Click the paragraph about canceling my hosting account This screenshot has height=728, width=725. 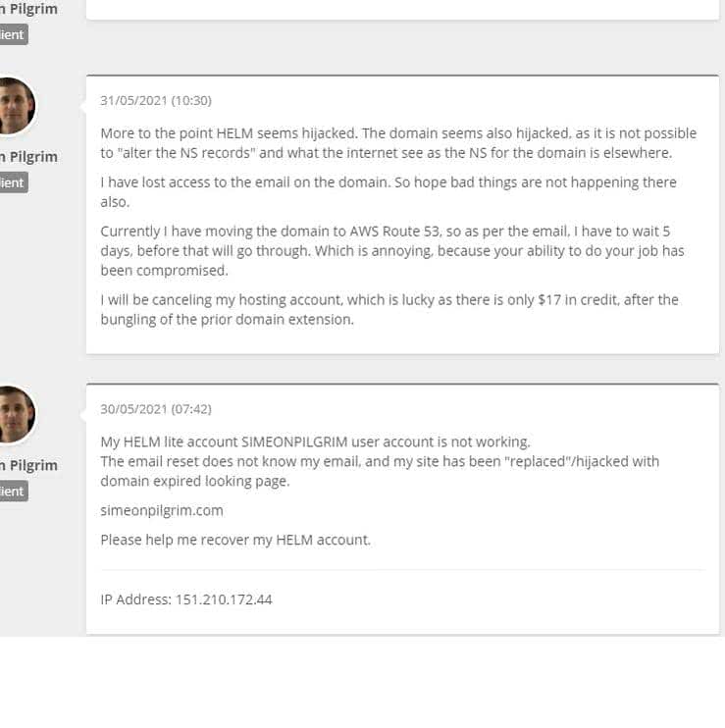(389, 310)
